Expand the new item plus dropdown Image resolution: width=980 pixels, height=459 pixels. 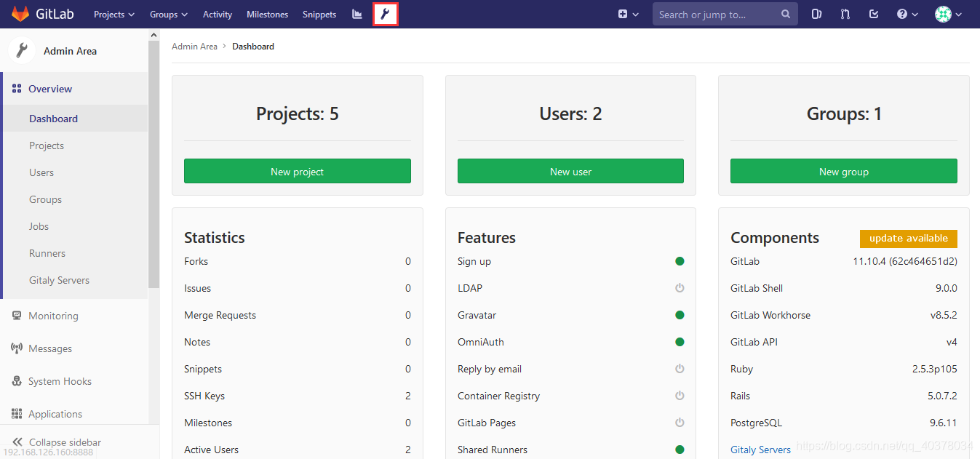tap(628, 14)
